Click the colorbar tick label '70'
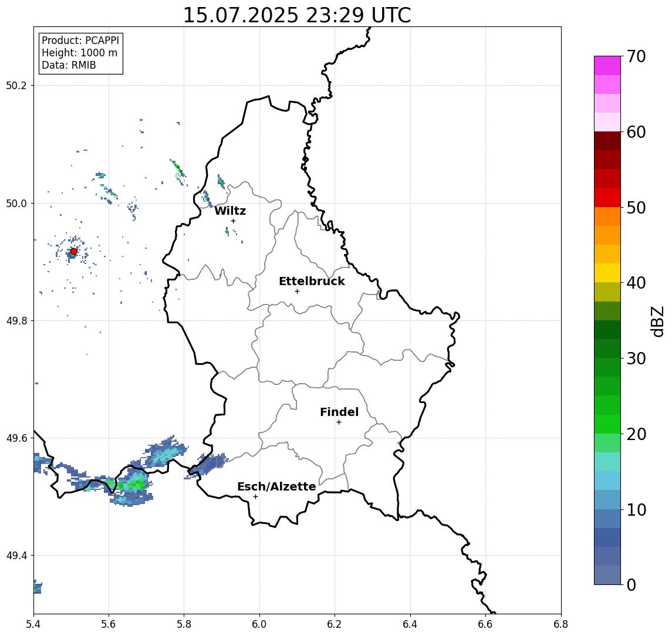The height and width of the screenshot is (636, 672). (x=636, y=56)
